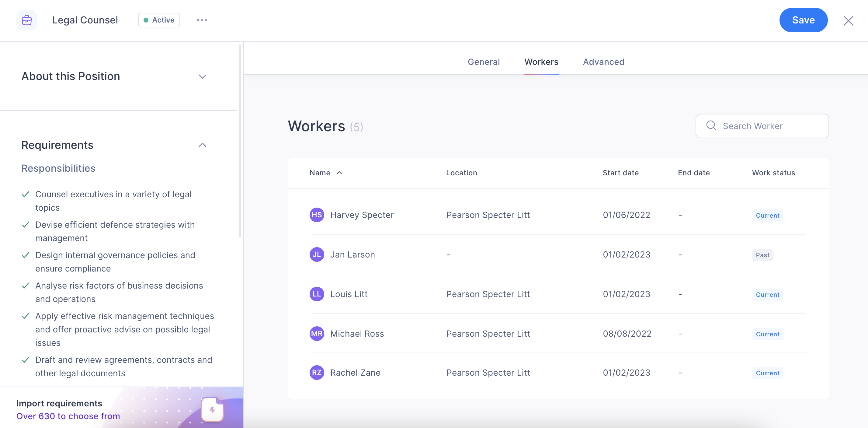Open worker Michael Ross

(x=357, y=334)
